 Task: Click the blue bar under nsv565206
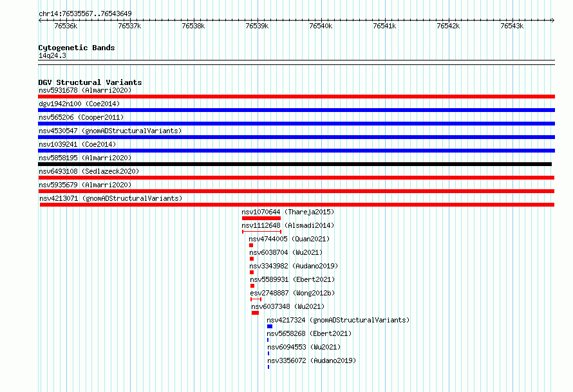click(296, 124)
